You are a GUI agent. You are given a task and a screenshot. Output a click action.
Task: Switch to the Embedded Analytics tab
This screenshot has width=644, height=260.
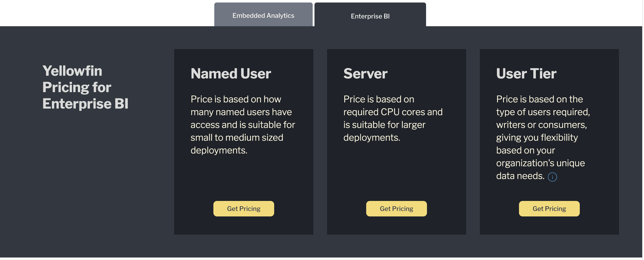pyautogui.click(x=263, y=16)
